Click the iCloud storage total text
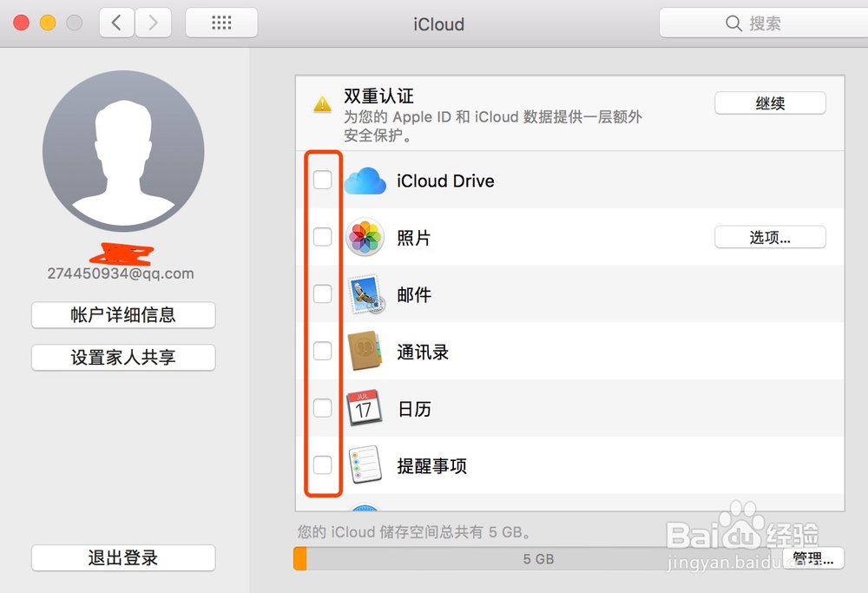Screen dimensions: 868x593 pyautogui.click(x=415, y=532)
